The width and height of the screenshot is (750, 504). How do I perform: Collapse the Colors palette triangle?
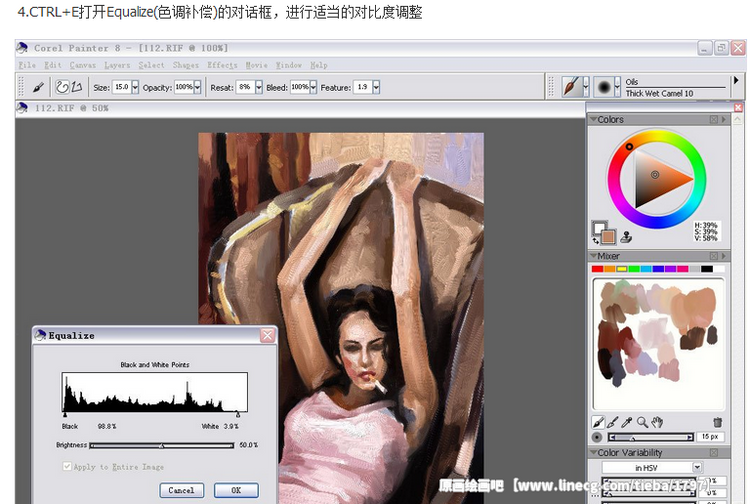(x=593, y=119)
